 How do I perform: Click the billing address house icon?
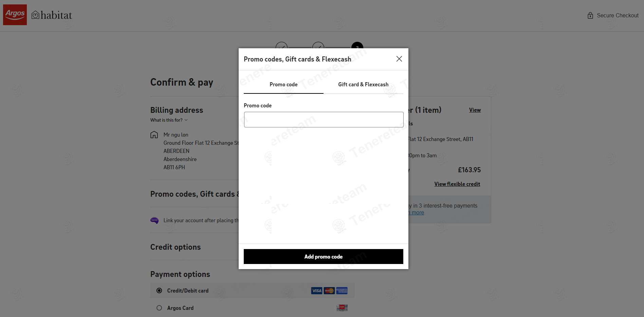coord(154,135)
